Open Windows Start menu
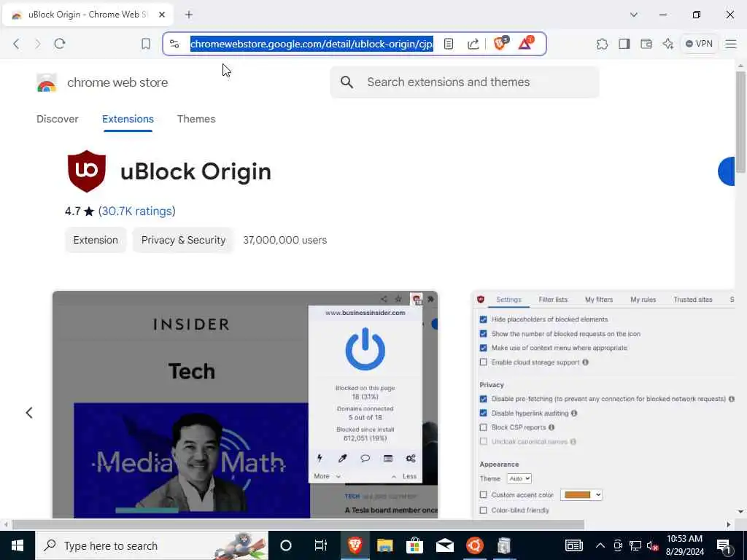Image resolution: width=747 pixels, height=560 pixels. pos(18,545)
